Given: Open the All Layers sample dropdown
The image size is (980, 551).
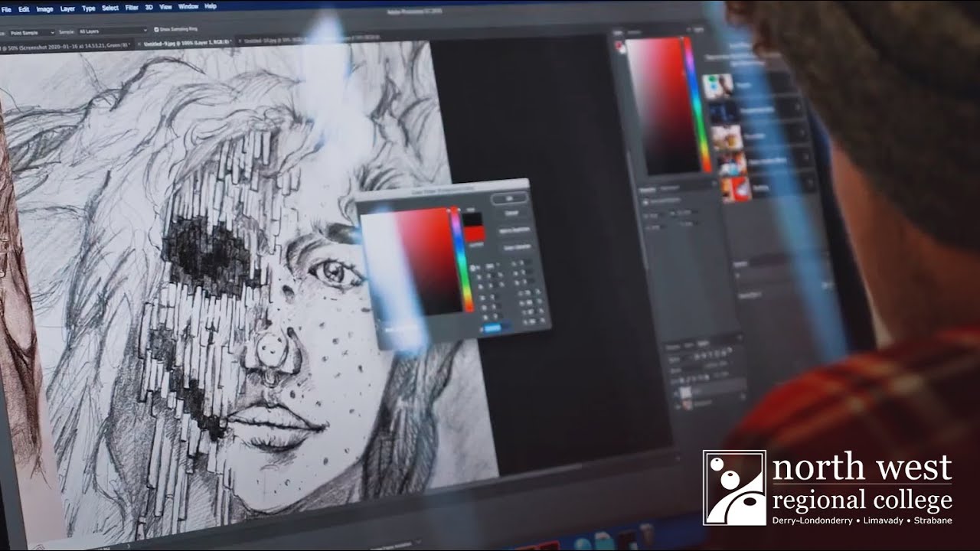Looking at the screenshot, I should tap(112, 31).
